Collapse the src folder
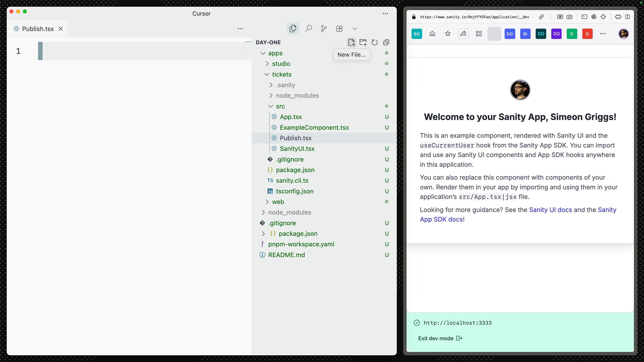This screenshot has height=362, width=644. pos(271,106)
